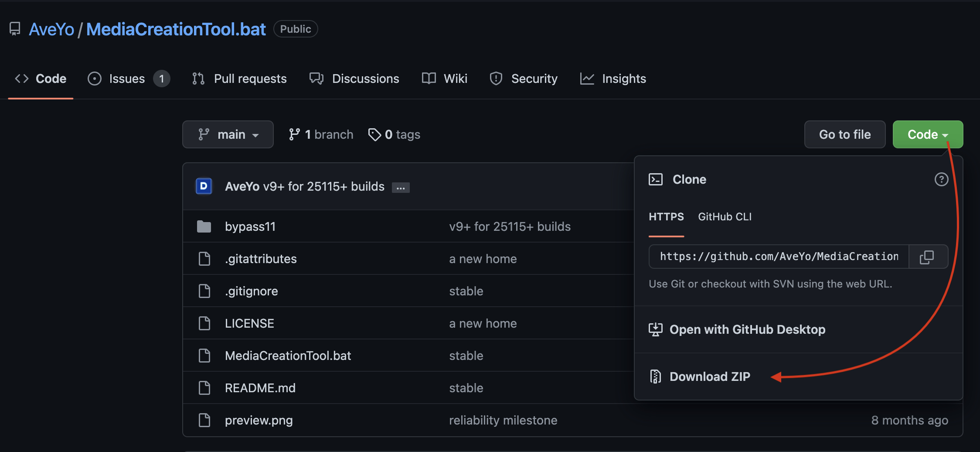Click the ZIP file icon

click(x=656, y=377)
